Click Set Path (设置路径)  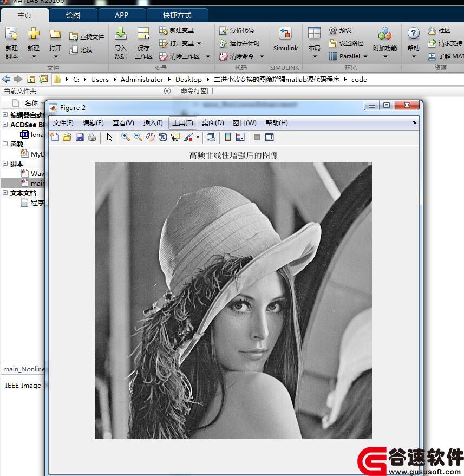point(346,43)
